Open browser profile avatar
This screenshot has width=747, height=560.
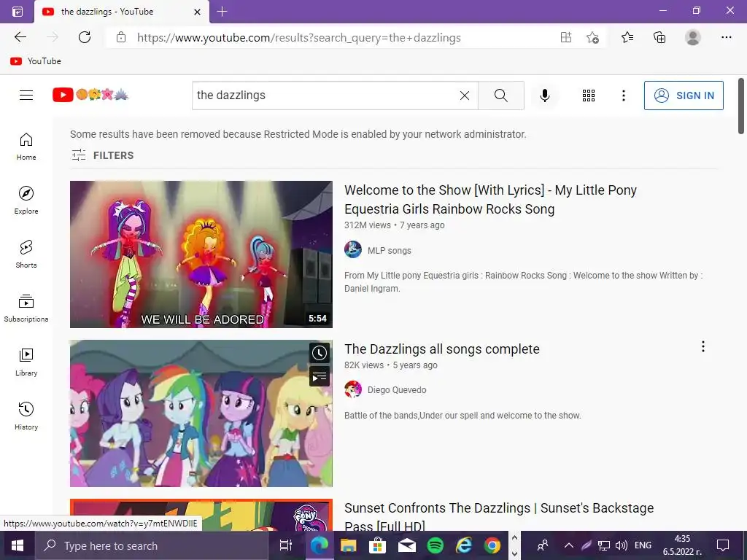(693, 37)
